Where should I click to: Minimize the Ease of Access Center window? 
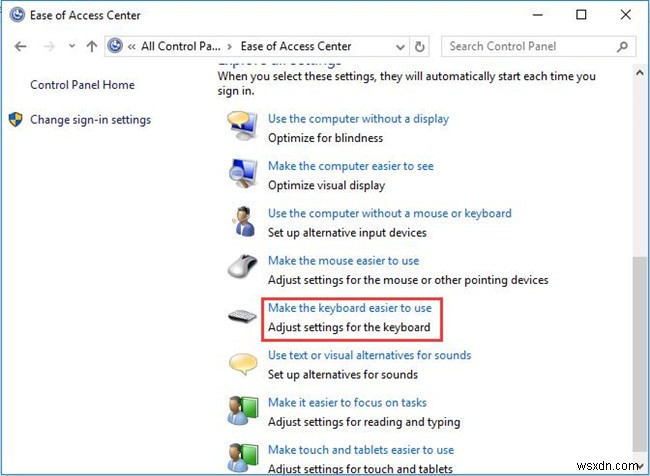pos(538,15)
